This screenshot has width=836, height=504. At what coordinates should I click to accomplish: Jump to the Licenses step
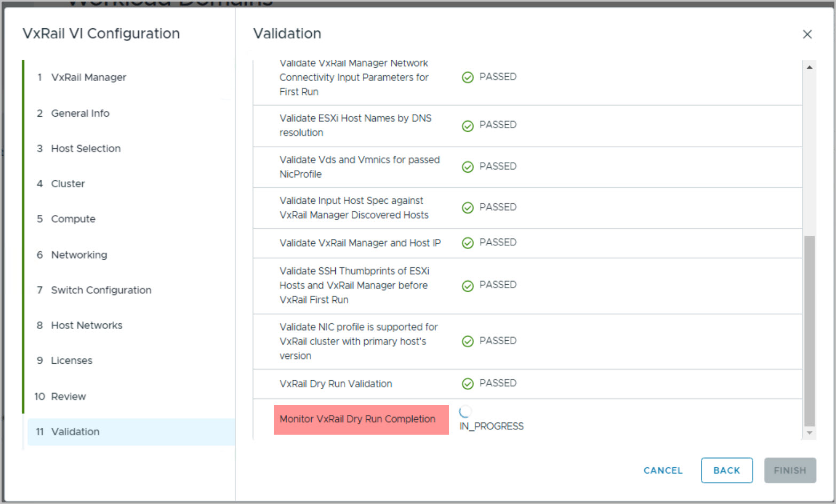72,361
